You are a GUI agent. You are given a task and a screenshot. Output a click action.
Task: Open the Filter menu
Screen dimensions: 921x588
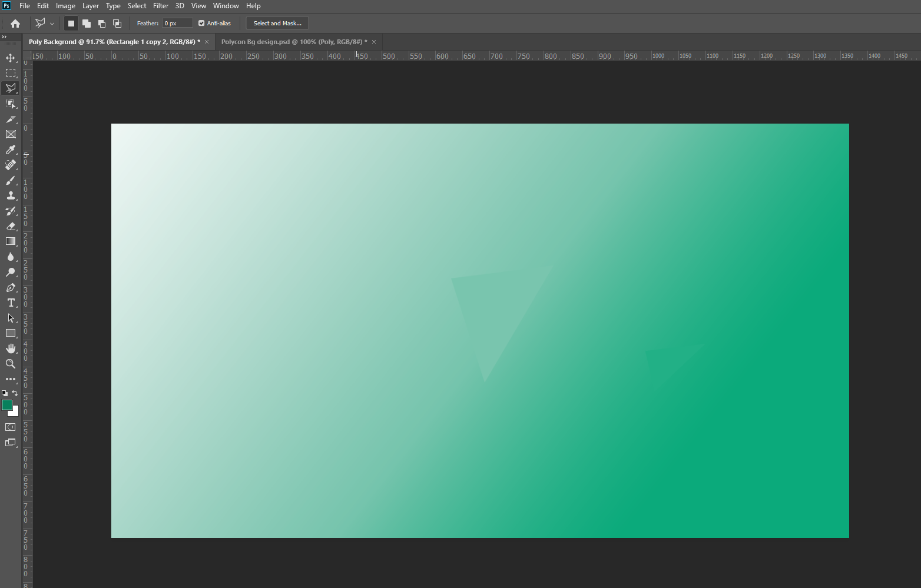pos(160,6)
